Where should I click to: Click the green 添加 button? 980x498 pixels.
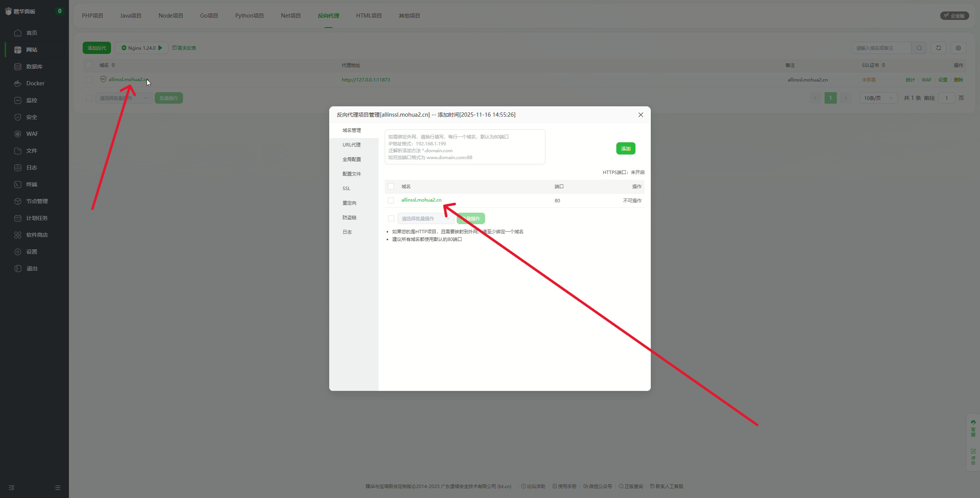coord(626,148)
